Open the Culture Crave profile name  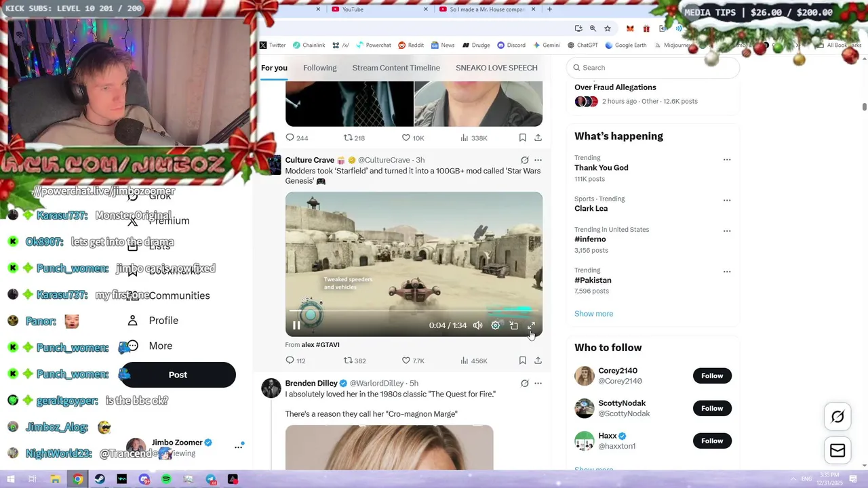(x=310, y=160)
